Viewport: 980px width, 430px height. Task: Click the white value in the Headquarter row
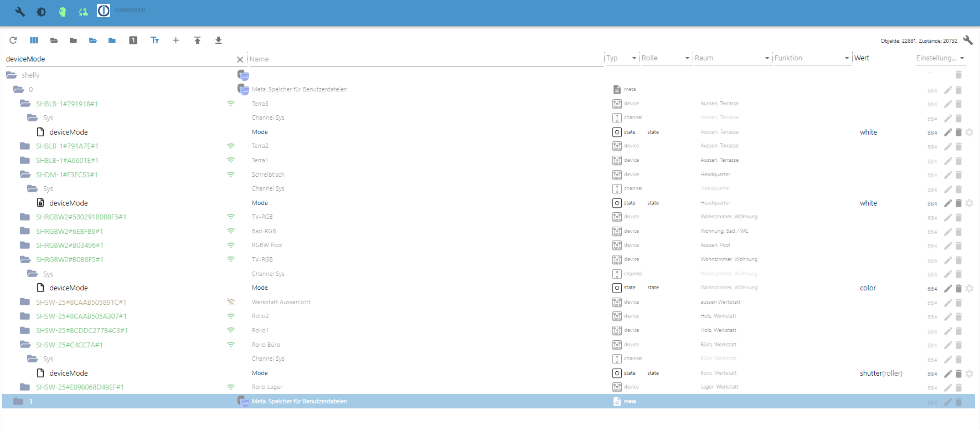pos(868,203)
